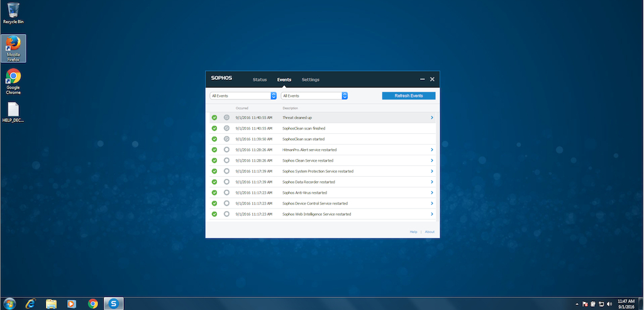The width and height of the screenshot is (644, 310).
Task: Switch to the Status tab
Action: coord(260,80)
